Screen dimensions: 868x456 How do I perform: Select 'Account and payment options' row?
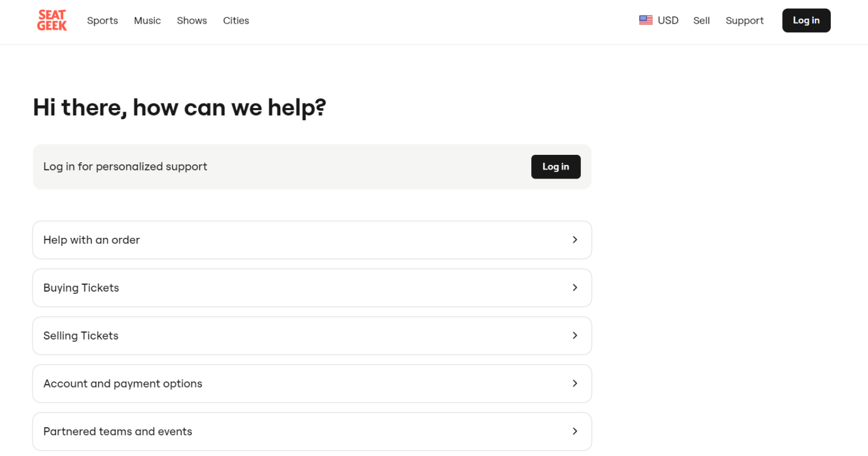coord(123,384)
